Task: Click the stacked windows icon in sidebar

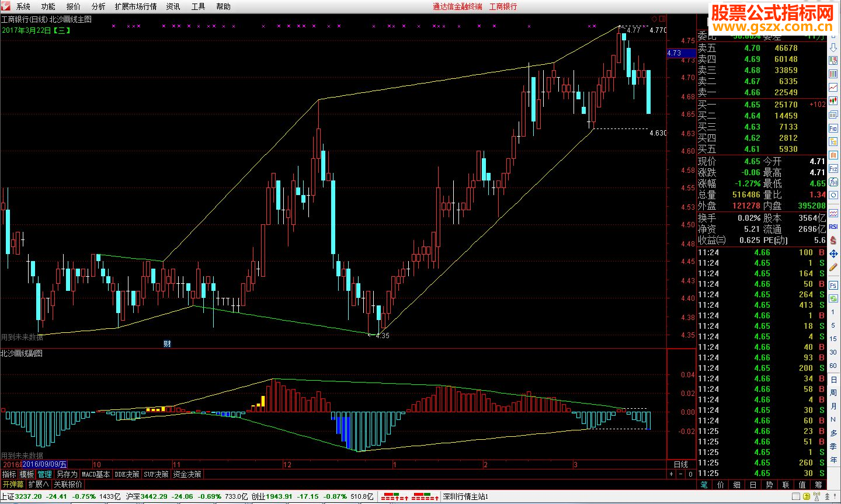Action: tap(833, 114)
